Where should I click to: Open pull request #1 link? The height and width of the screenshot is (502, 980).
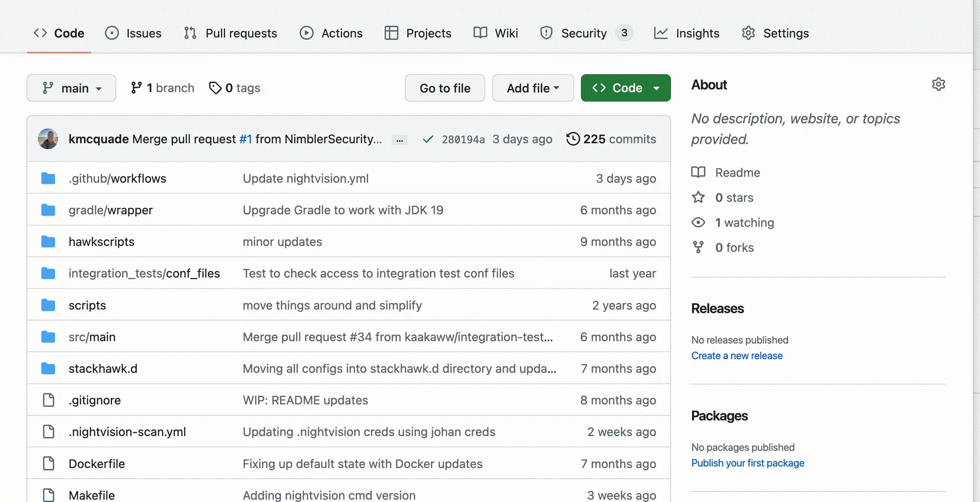click(x=246, y=139)
